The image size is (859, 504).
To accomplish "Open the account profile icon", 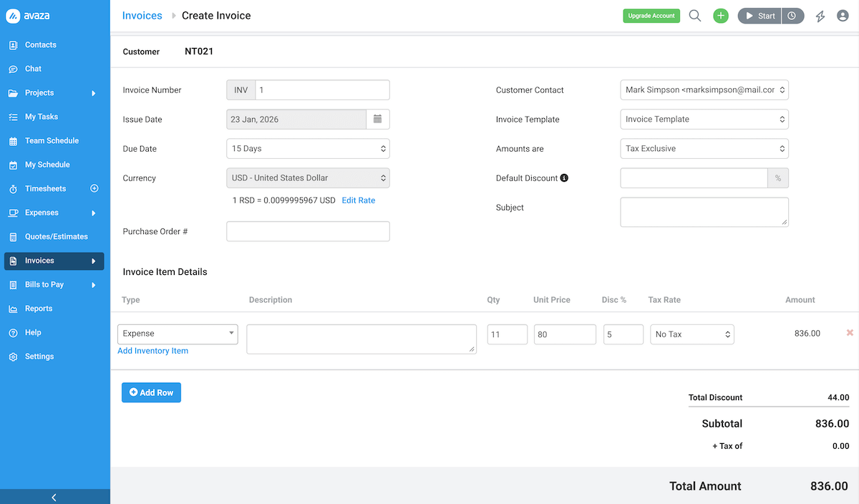I will point(843,15).
